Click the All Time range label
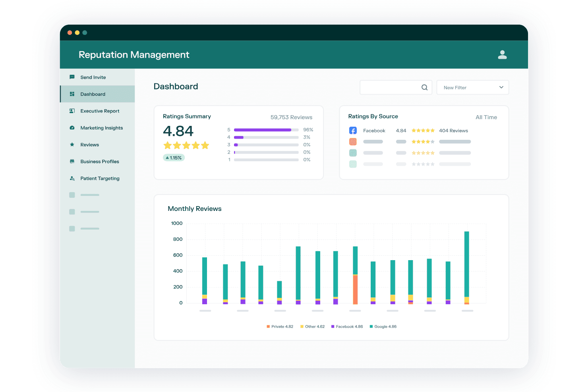This screenshot has width=588, height=392. click(486, 117)
